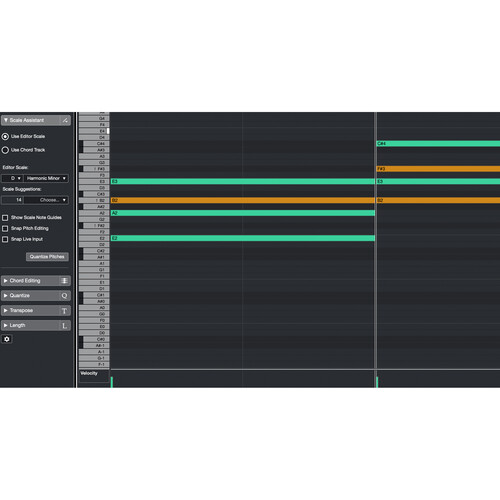Click the Editor Scale label
Viewport: 500px width, 500px height.
tap(15, 167)
